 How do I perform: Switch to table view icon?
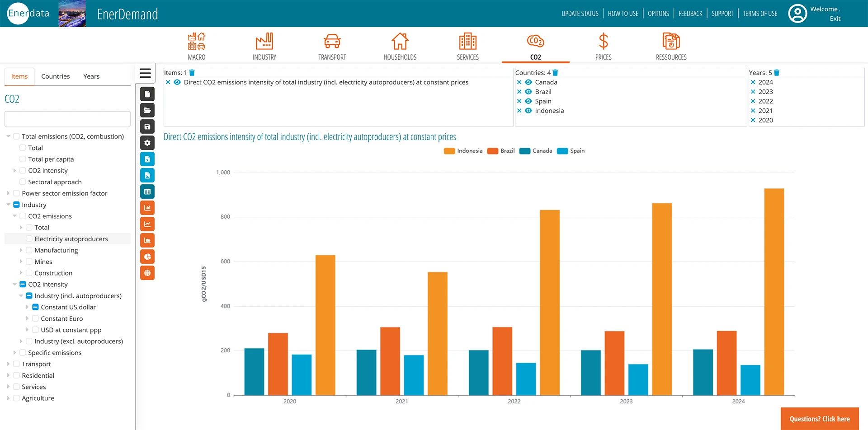(147, 192)
